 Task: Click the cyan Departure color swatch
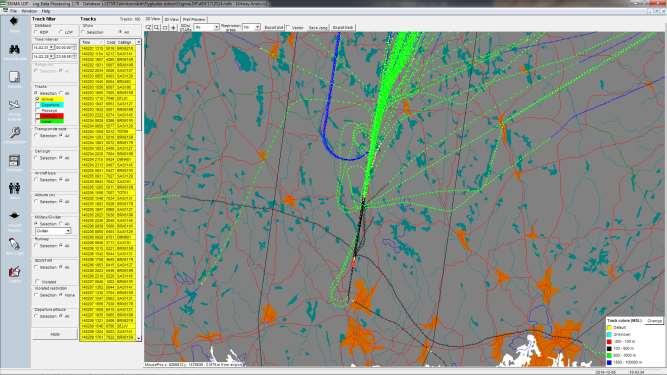pos(52,105)
